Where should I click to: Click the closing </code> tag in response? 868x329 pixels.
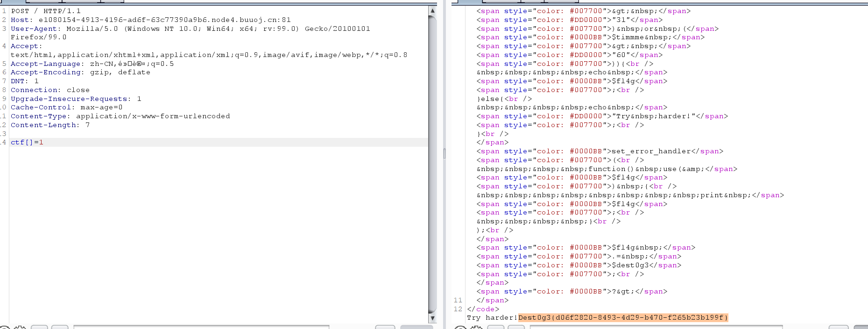483,309
